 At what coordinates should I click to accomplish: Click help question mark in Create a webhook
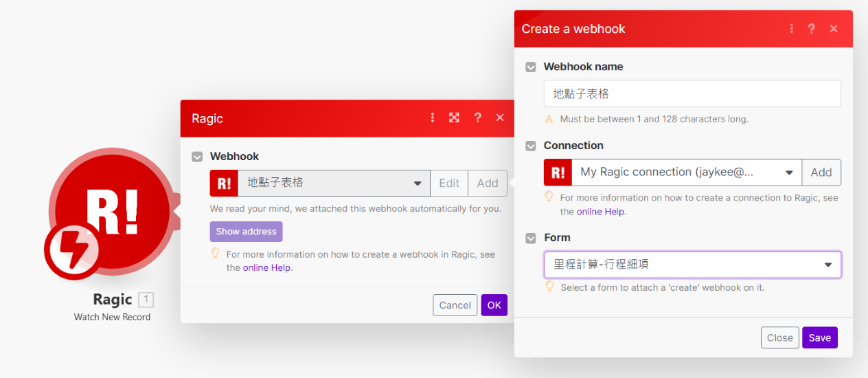pyautogui.click(x=811, y=29)
